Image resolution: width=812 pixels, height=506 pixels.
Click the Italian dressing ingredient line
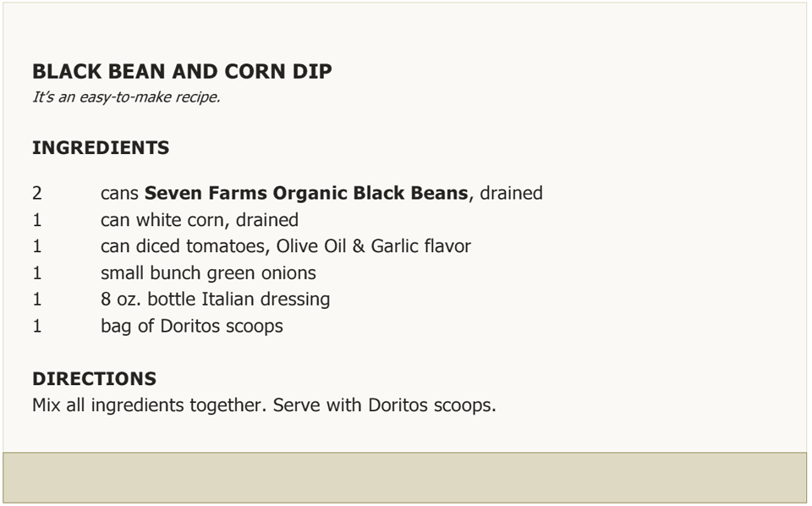[x=216, y=300]
